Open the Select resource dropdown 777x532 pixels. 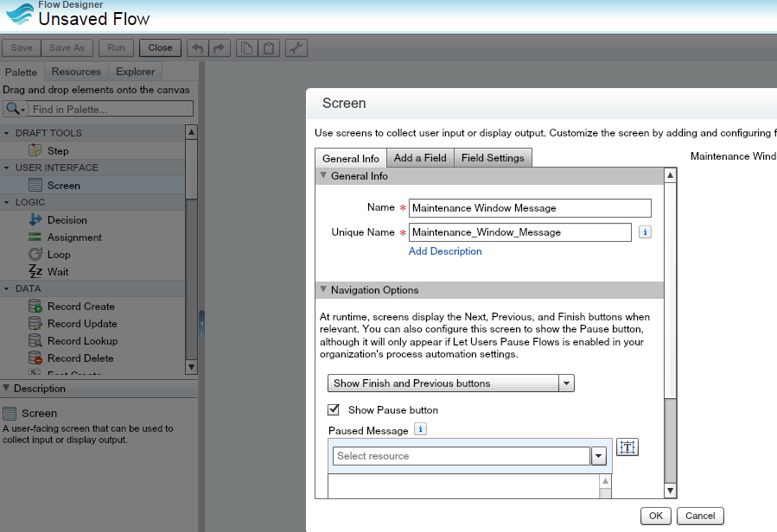click(599, 455)
